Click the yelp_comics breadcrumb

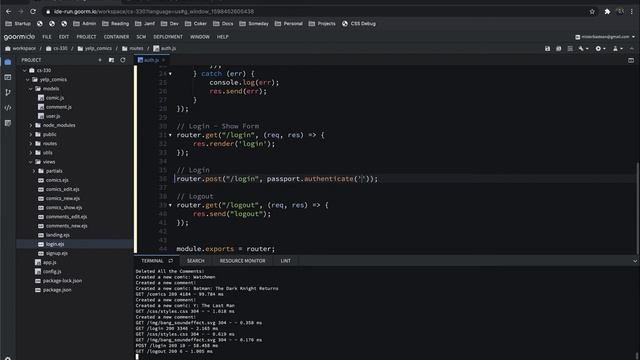click(95, 49)
